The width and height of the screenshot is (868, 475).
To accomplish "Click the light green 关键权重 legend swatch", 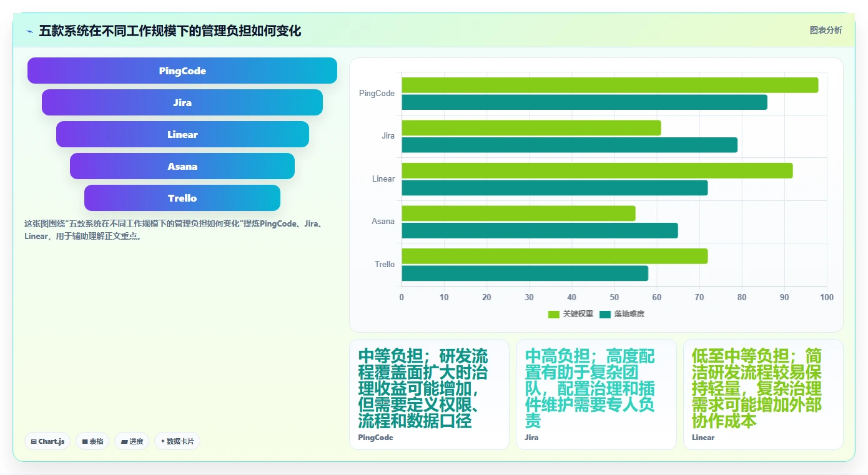I will (554, 314).
